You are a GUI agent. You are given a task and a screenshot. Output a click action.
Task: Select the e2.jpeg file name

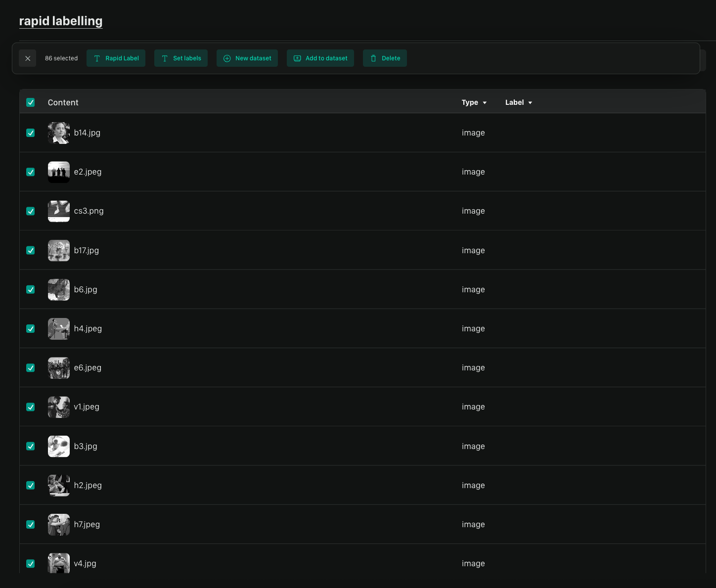pos(88,172)
